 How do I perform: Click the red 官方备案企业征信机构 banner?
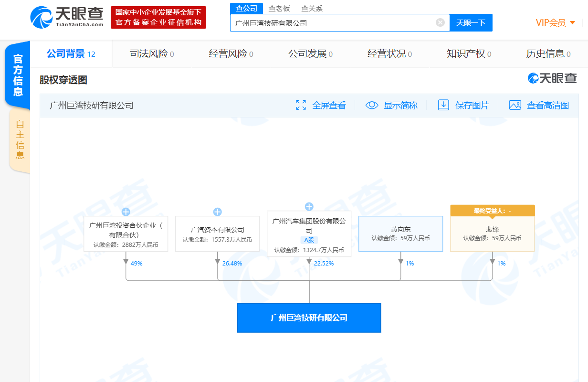tap(158, 17)
